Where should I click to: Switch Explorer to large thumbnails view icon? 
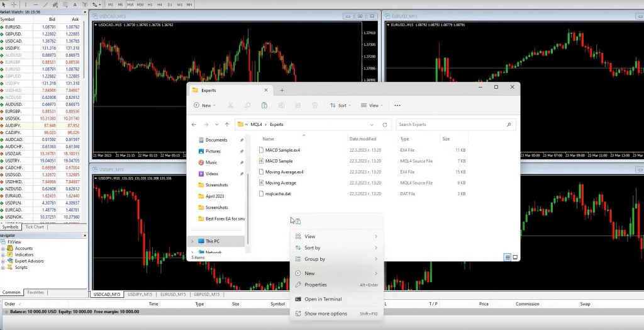(515, 258)
